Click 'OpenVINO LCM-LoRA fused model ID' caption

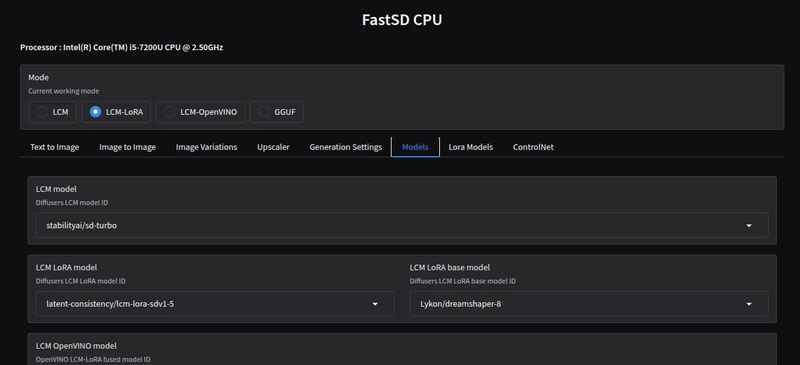[x=93, y=359]
